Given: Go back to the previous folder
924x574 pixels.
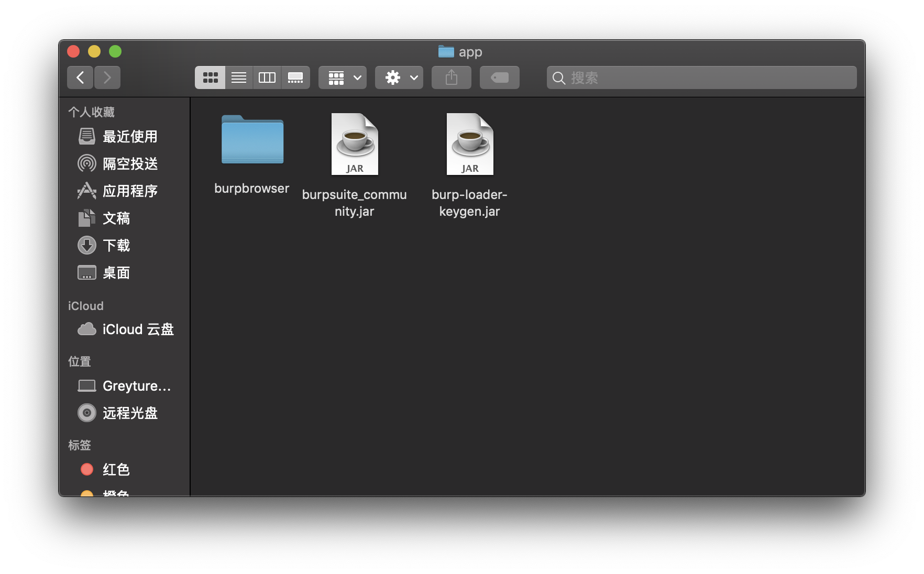Looking at the screenshot, I should tap(80, 78).
